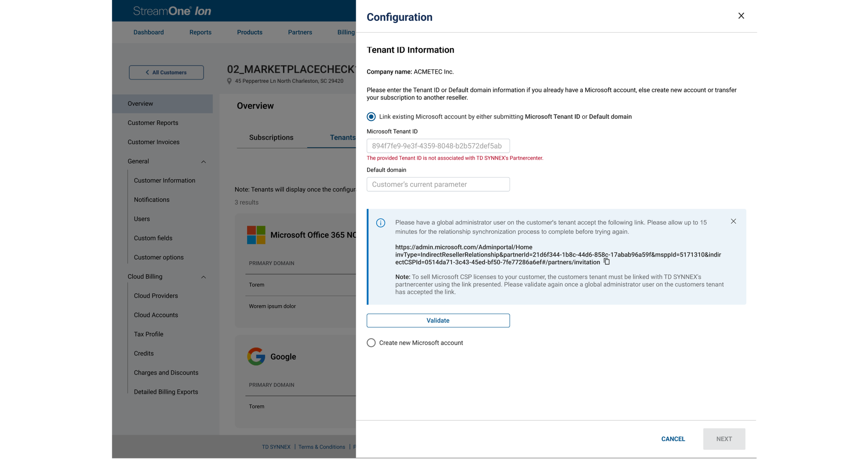
Task: Open Charges and Discounts in the sidebar
Action: [166, 373]
